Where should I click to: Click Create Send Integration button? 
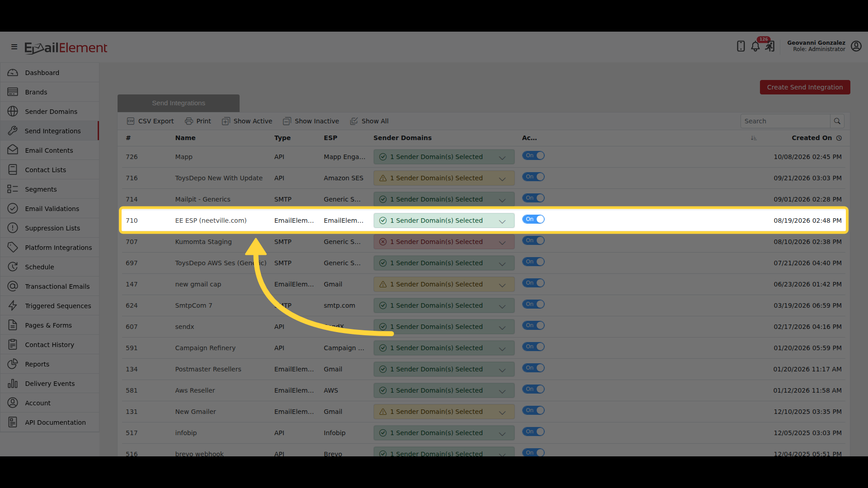click(805, 87)
